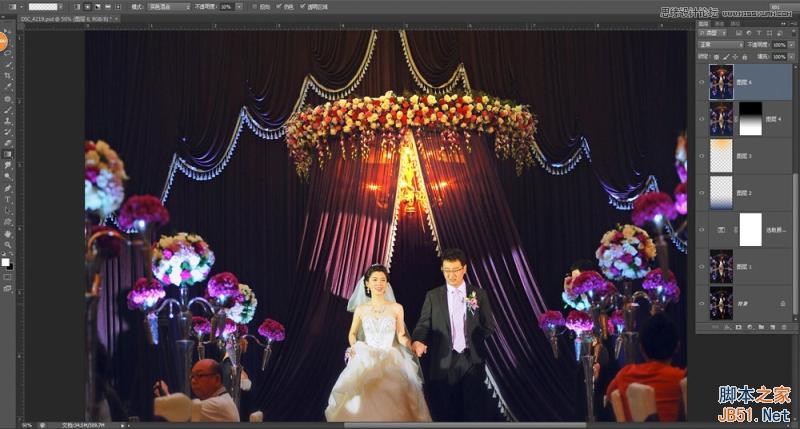Select the Eyedropper tool
Screen dimensions: 800x429
click(8, 87)
